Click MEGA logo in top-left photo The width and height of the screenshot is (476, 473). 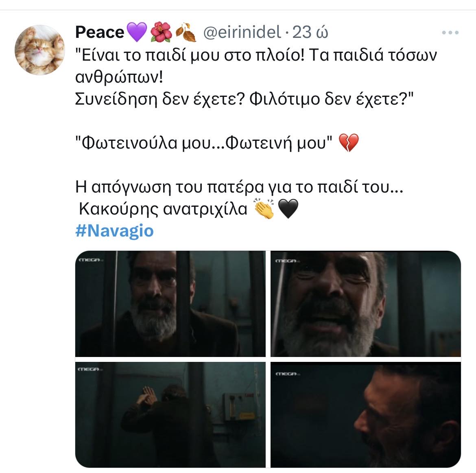pyautogui.click(x=91, y=260)
